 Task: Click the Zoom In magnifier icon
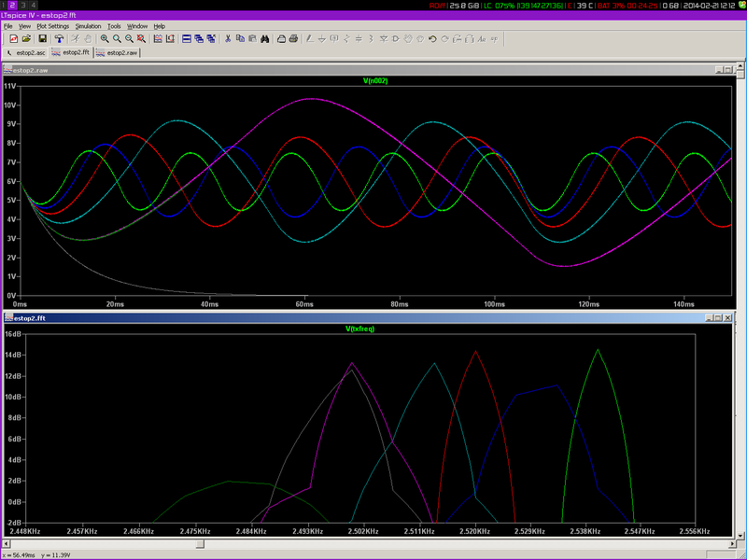coord(105,38)
